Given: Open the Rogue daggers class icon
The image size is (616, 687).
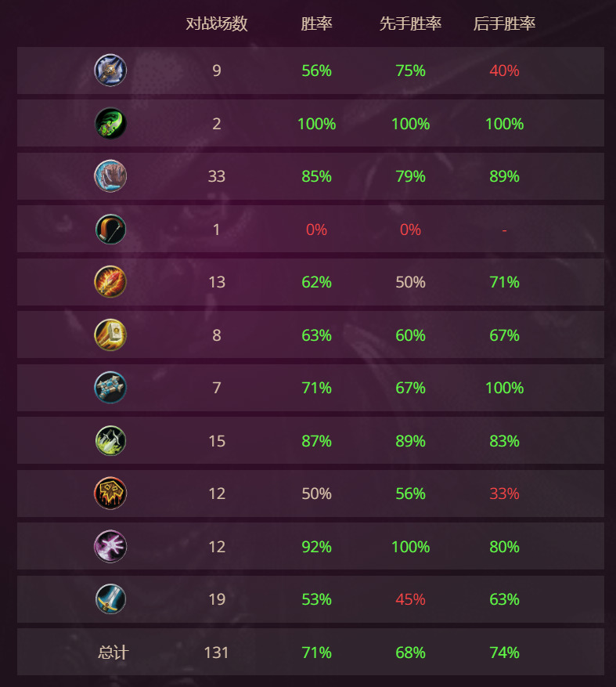Looking at the screenshot, I should [x=110, y=441].
